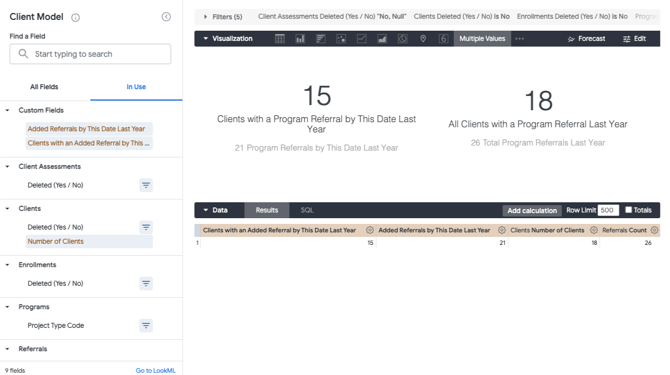Select the line chart visualization icon
Image resolution: width=670 pixels, height=375 pixels.
click(x=361, y=39)
